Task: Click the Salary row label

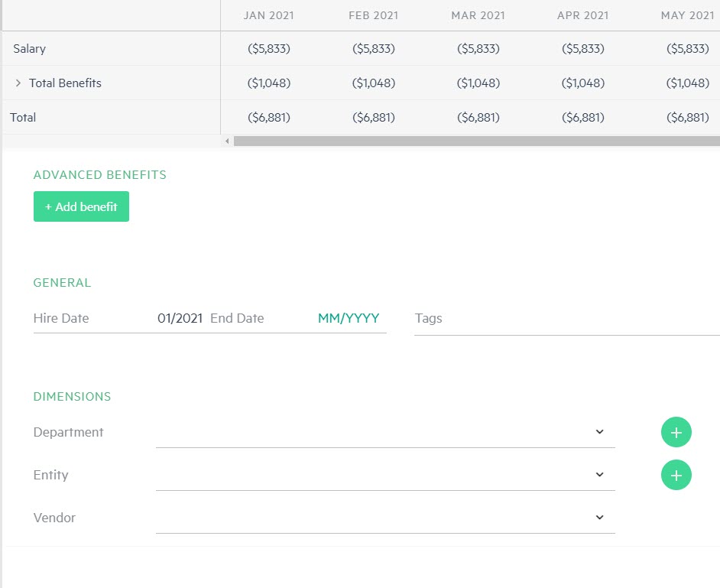Action: [x=30, y=48]
